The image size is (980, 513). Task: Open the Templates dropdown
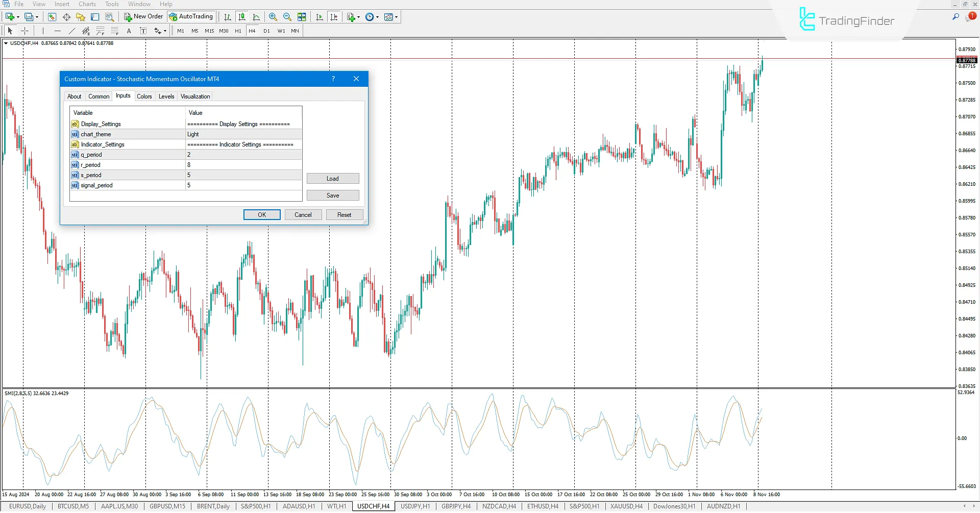pos(388,16)
